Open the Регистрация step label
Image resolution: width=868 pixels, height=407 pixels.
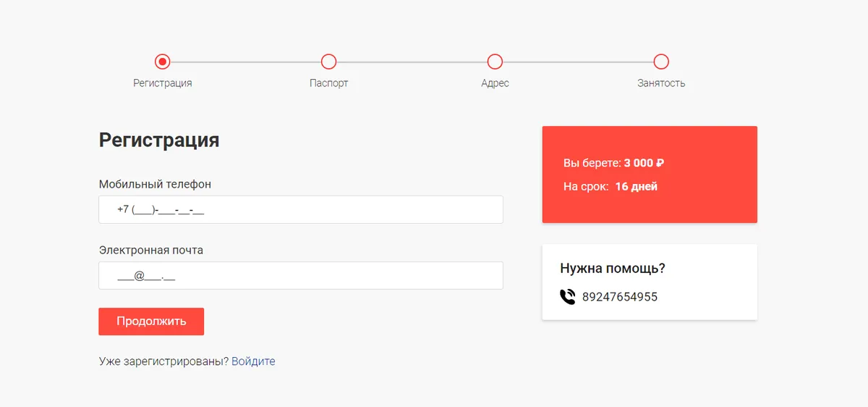coord(163,83)
